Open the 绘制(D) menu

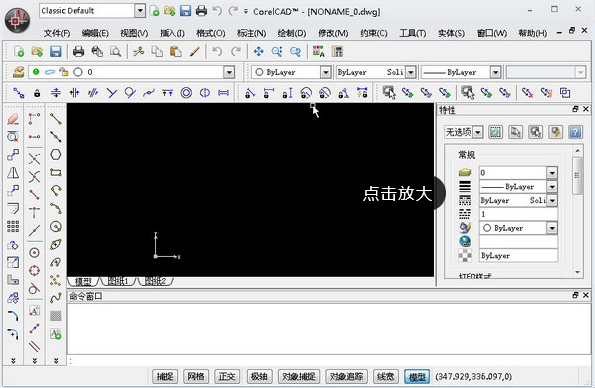(291, 33)
